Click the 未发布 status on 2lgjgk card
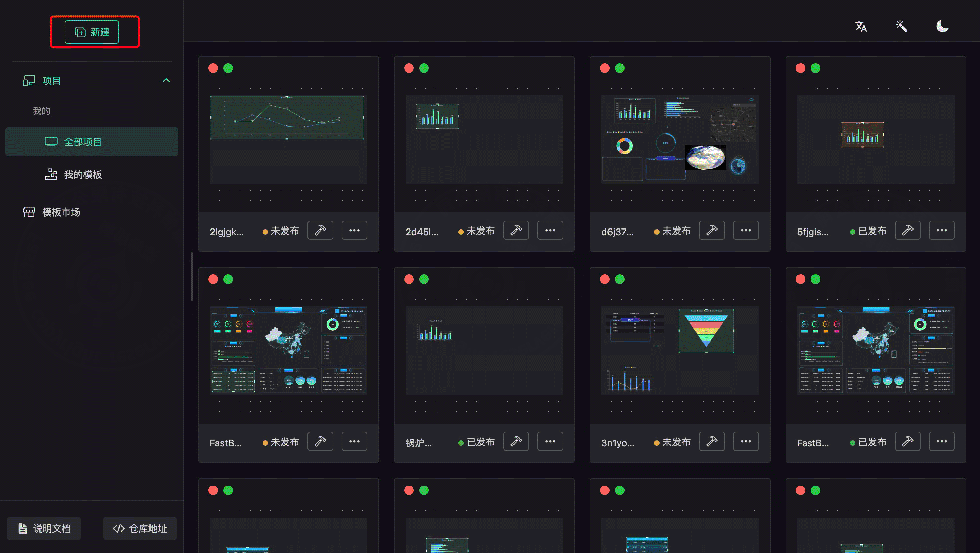 281,231
